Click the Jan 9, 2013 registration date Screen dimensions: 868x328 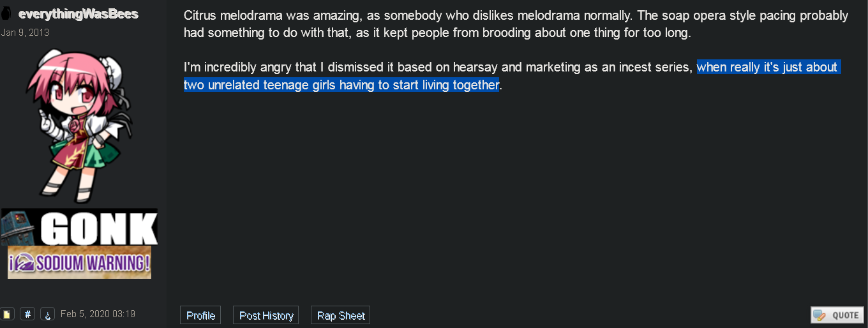[25, 33]
